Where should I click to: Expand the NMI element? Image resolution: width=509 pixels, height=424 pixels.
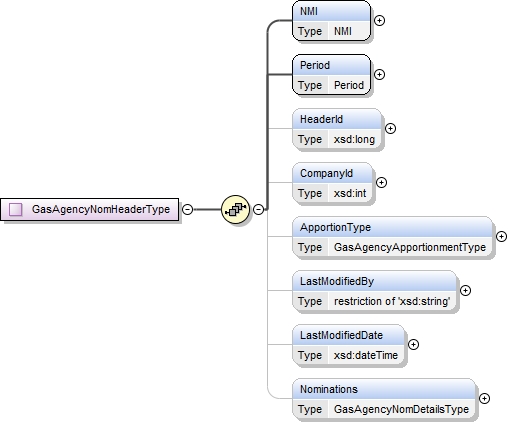point(379,21)
